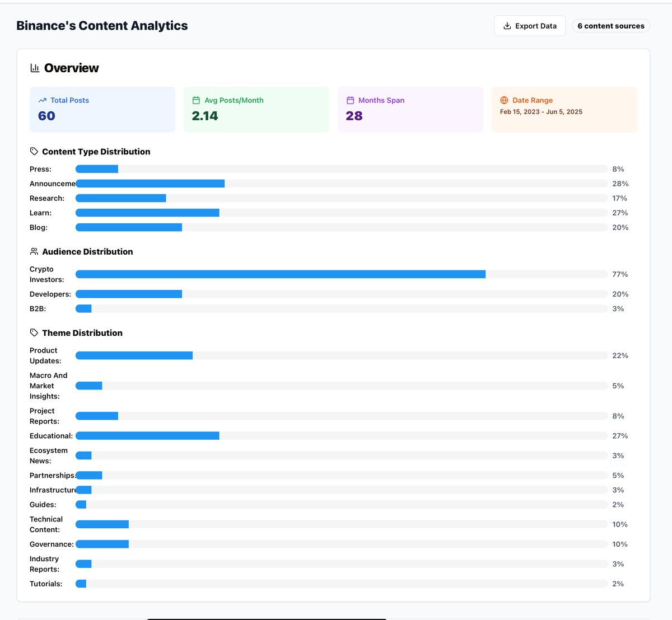Click the 28% value for Announcements
Image resolution: width=672 pixels, height=620 pixels.
coord(620,184)
